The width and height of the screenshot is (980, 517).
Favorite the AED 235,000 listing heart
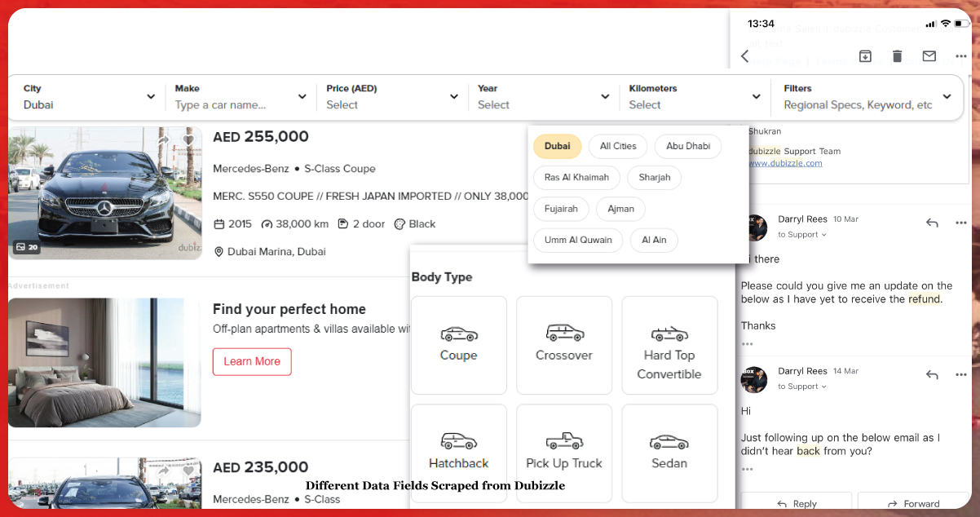188,471
